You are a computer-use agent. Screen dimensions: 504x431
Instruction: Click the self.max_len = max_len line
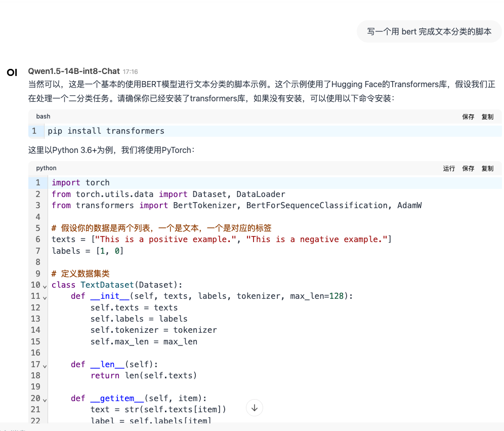[144, 341]
